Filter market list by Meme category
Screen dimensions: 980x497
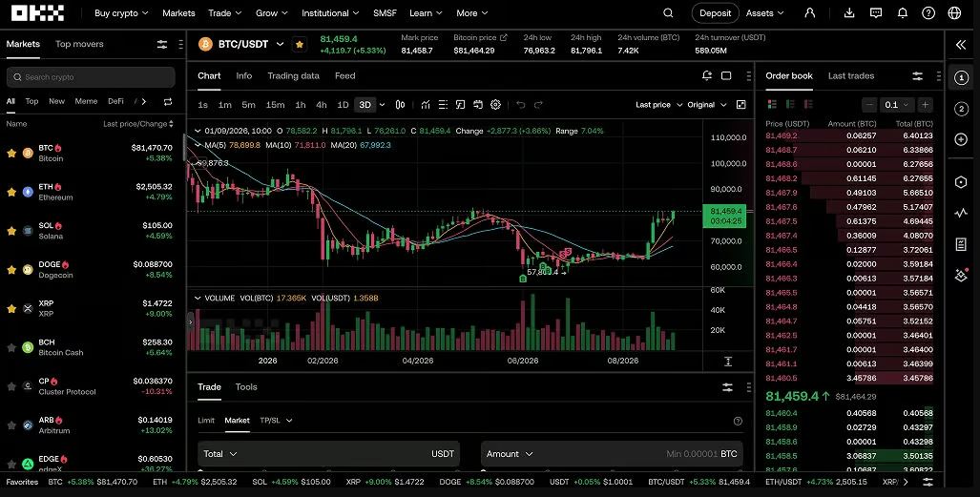86,101
